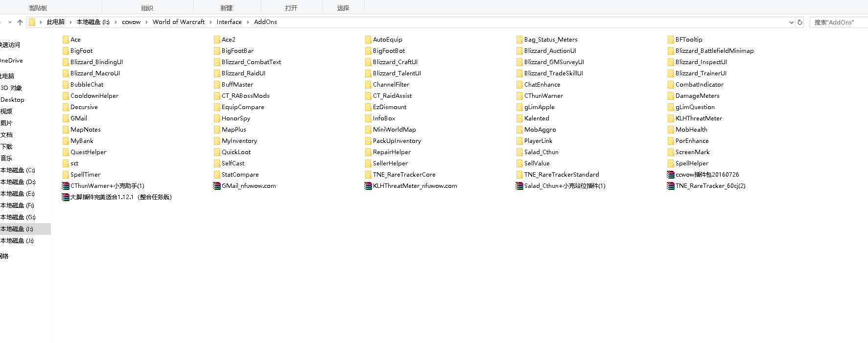Select the 大脚插件完美适合1.12.1 archive icon
868x343 pixels.
[x=66, y=197]
